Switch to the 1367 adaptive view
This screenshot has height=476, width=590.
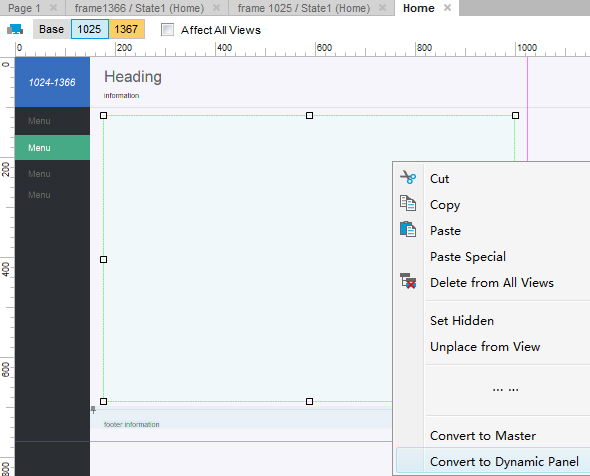pos(126,29)
